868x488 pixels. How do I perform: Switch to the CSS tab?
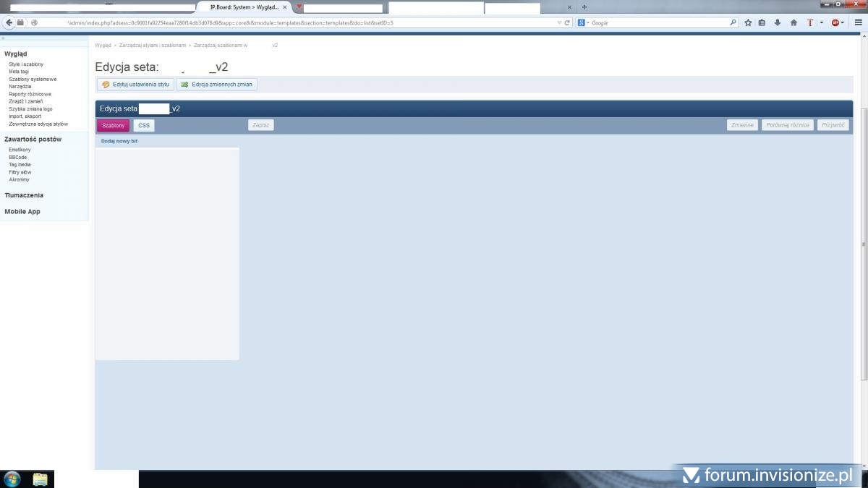tap(144, 125)
